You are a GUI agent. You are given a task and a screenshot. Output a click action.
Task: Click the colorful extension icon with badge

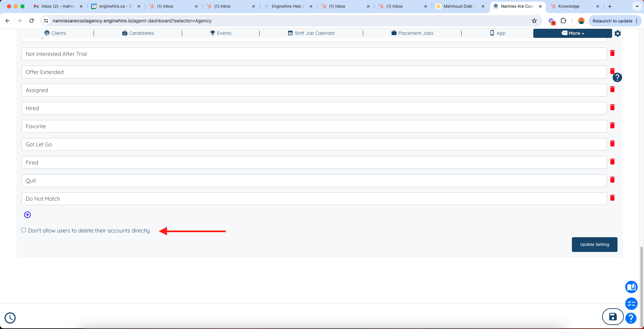(x=552, y=21)
